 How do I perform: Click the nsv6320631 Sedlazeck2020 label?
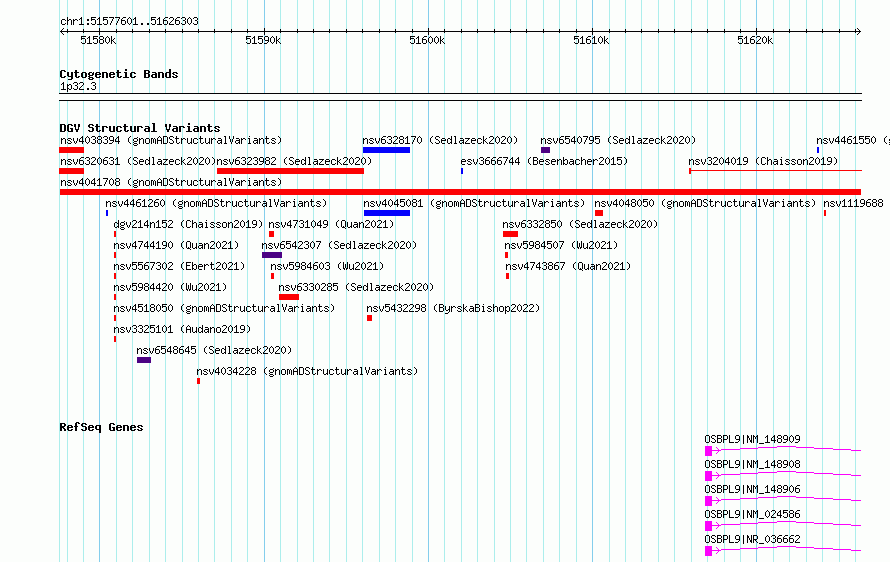coord(138,161)
